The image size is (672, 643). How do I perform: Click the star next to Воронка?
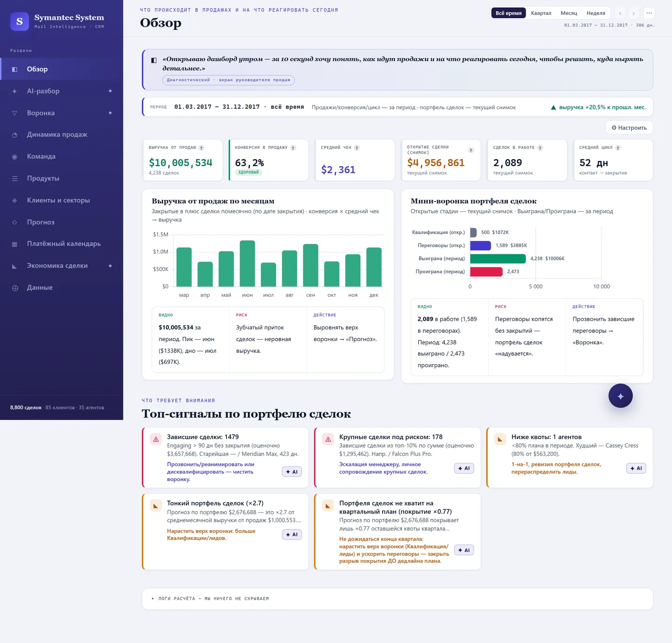(x=110, y=113)
